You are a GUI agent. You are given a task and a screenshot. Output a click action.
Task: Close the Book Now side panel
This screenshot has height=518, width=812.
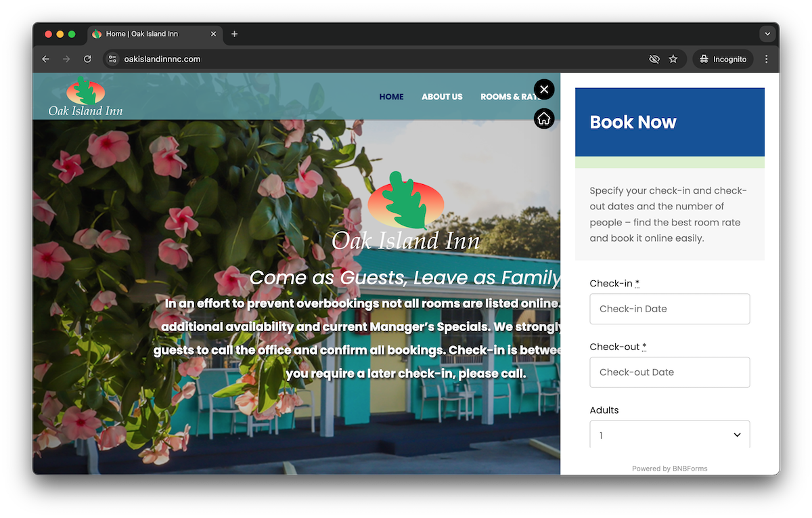click(544, 89)
